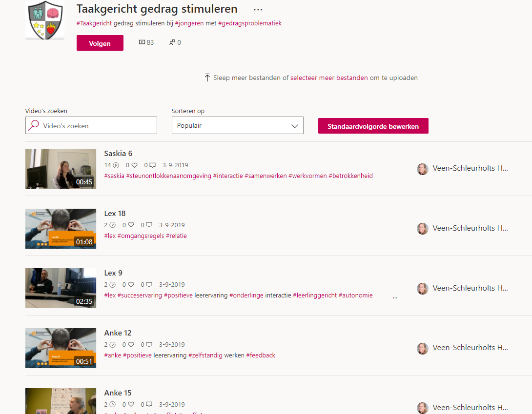The image size is (532, 414).
Task: Click the heart icon on Lex 9
Action: [x=131, y=285]
